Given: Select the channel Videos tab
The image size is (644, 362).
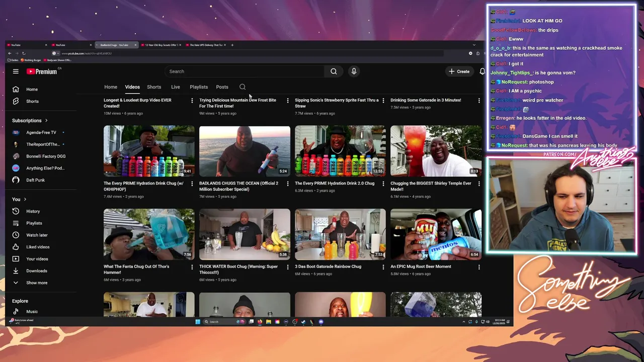Looking at the screenshot, I should click(x=132, y=87).
